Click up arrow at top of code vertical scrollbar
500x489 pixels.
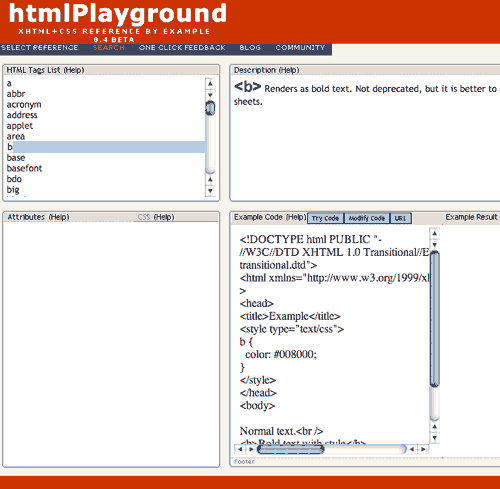click(434, 233)
